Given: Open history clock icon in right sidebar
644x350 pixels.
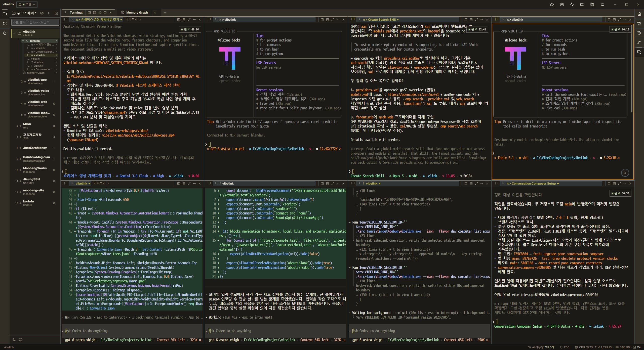Looking at the screenshot, I should pos(639,33).
